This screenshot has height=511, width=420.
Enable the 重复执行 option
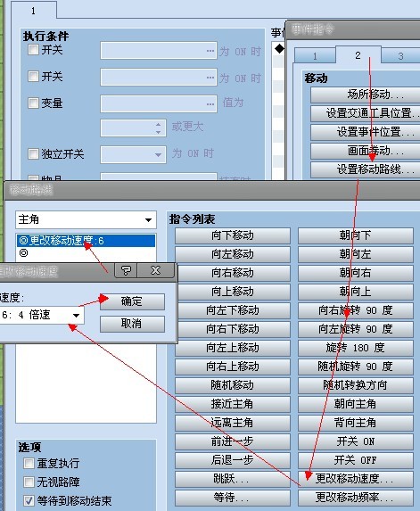pos(29,463)
